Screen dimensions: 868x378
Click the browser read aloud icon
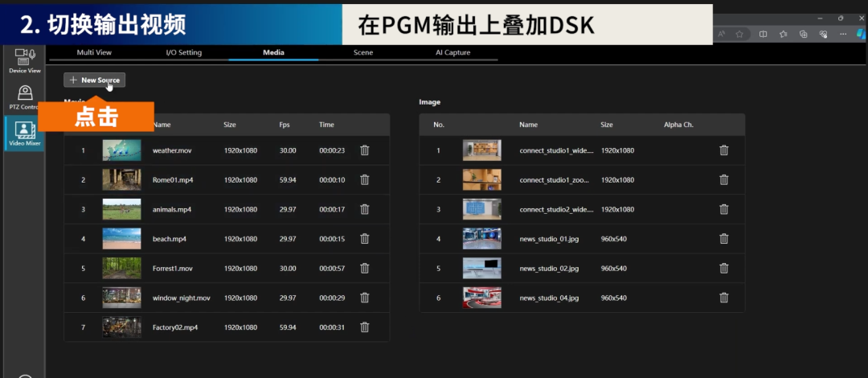721,34
